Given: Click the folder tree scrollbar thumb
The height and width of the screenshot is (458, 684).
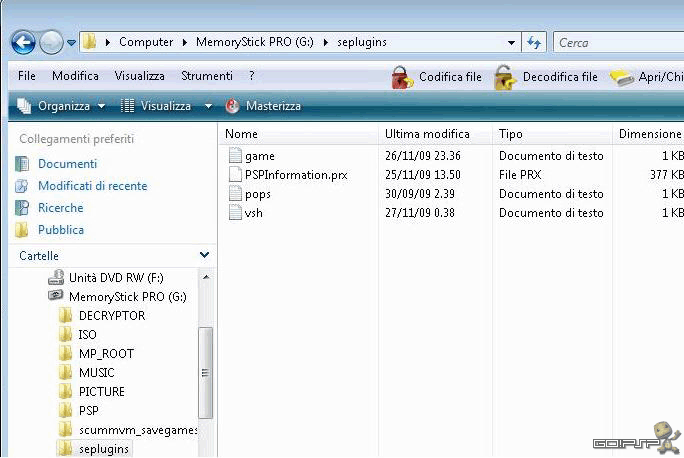Looking at the screenshot, I should (x=205, y=373).
